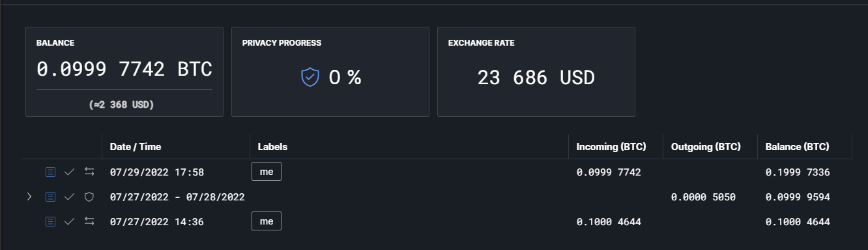The image size is (868, 250).
Task: Click shield coinjoin icon on 07/27–07/28 row
Action: click(x=89, y=196)
